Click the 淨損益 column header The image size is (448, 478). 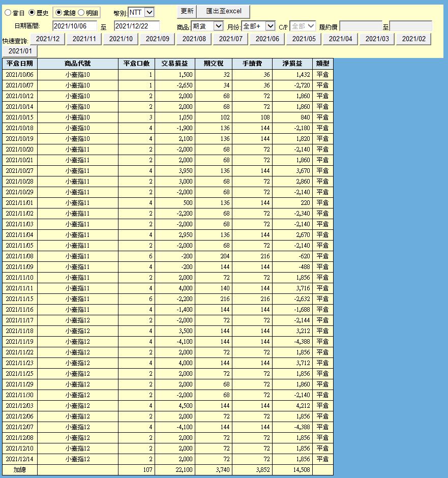click(292, 64)
